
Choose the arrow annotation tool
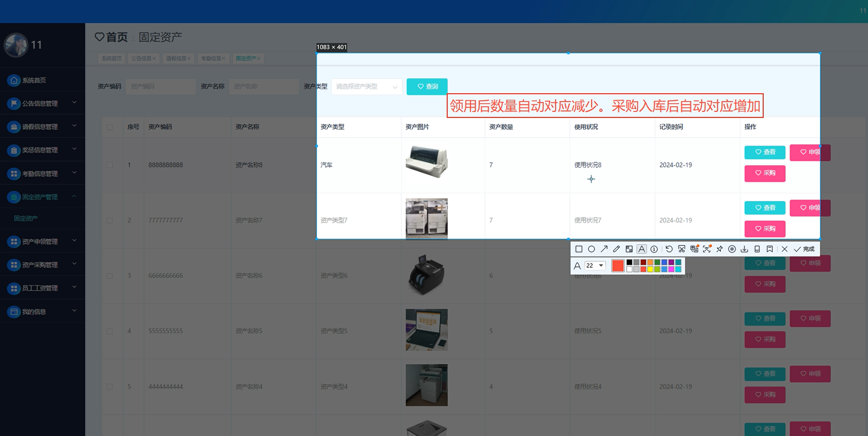pos(604,249)
